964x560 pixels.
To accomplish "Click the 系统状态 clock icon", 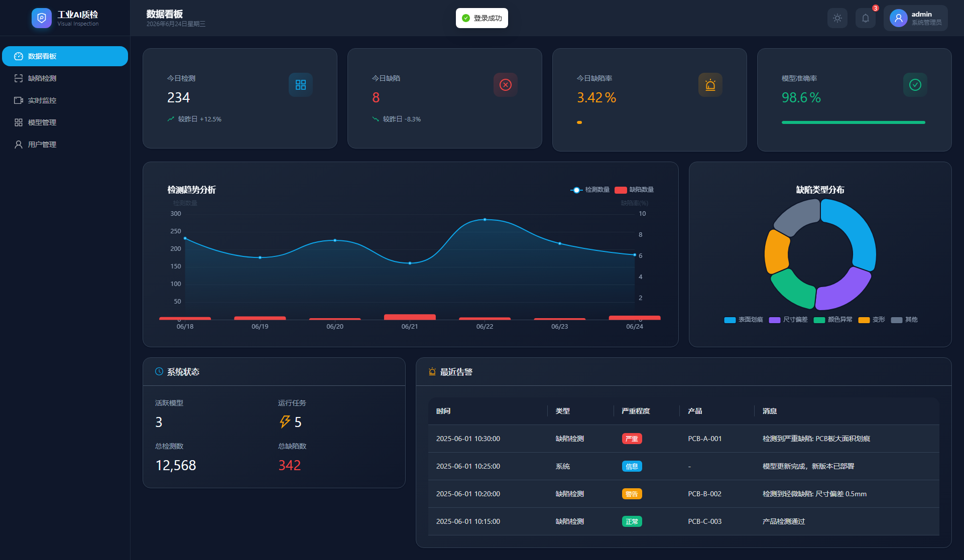I will point(159,371).
